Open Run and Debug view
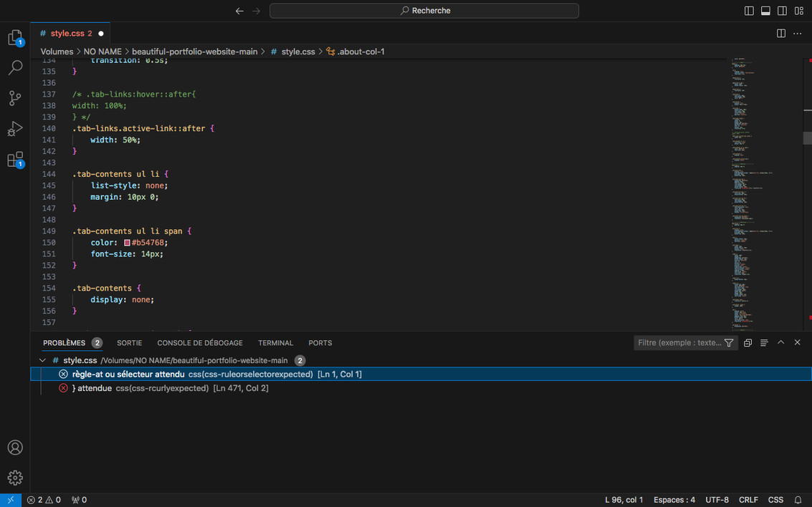Image resolution: width=812 pixels, height=507 pixels. (15, 128)
